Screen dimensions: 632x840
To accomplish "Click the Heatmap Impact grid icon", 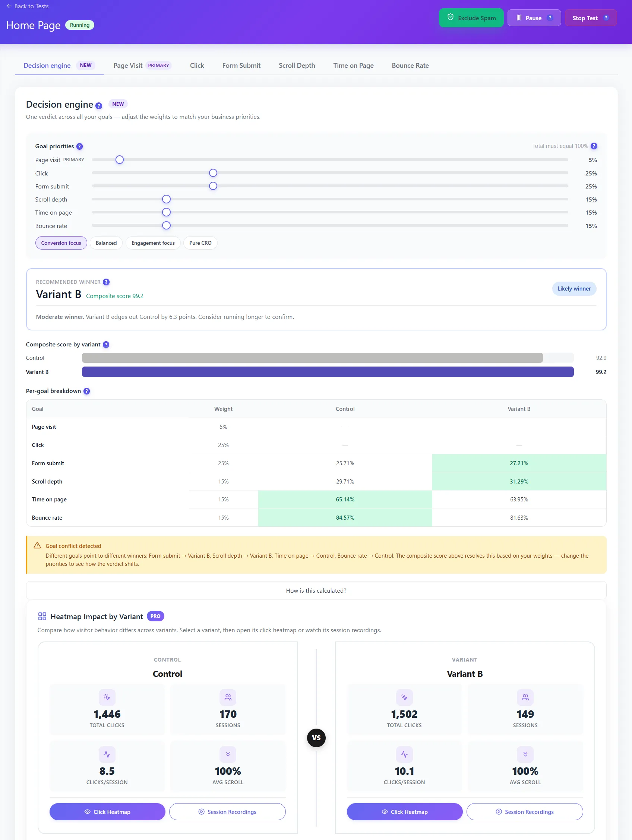I will point(42,616).
